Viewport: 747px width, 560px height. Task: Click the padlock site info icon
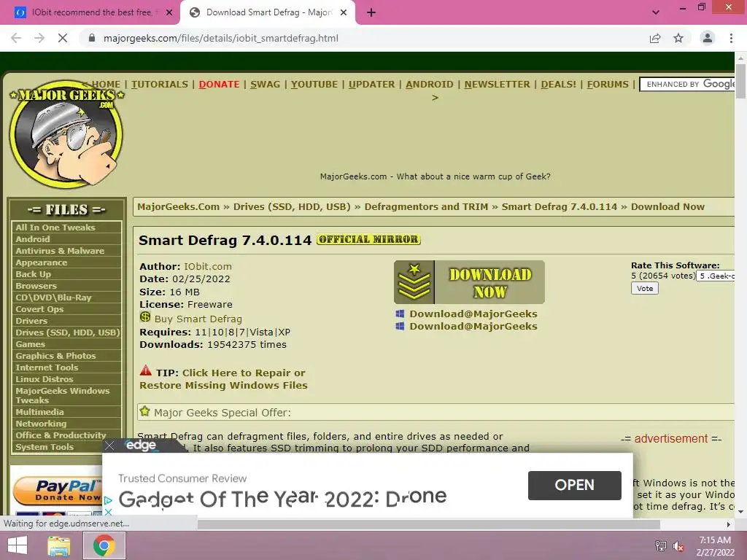point(92,38)
